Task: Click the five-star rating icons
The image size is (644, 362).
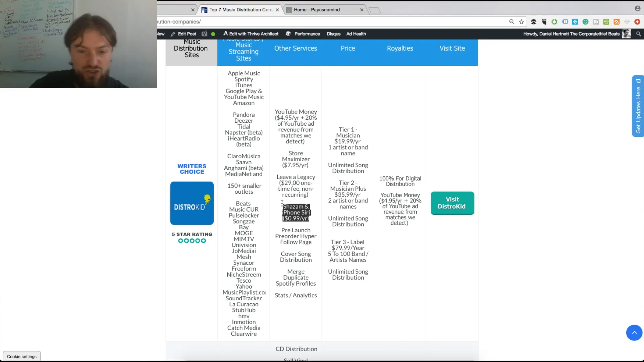Action: tap(192, 241)
